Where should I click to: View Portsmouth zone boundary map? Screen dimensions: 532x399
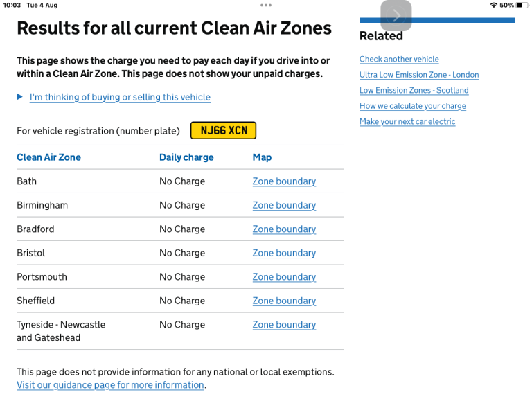[284, 277]
